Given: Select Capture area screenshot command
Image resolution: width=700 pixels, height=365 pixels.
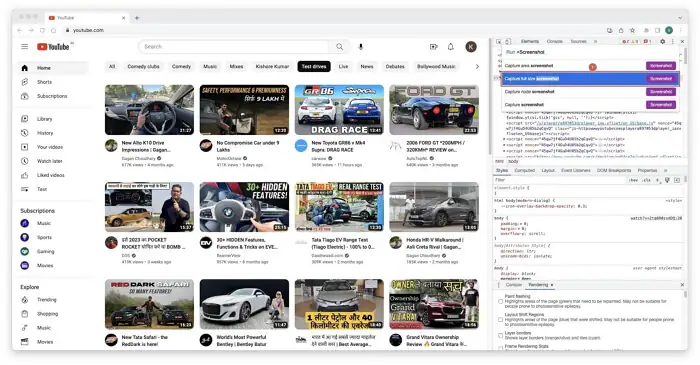Looking at the screenshot, I should tap(590, 66).
